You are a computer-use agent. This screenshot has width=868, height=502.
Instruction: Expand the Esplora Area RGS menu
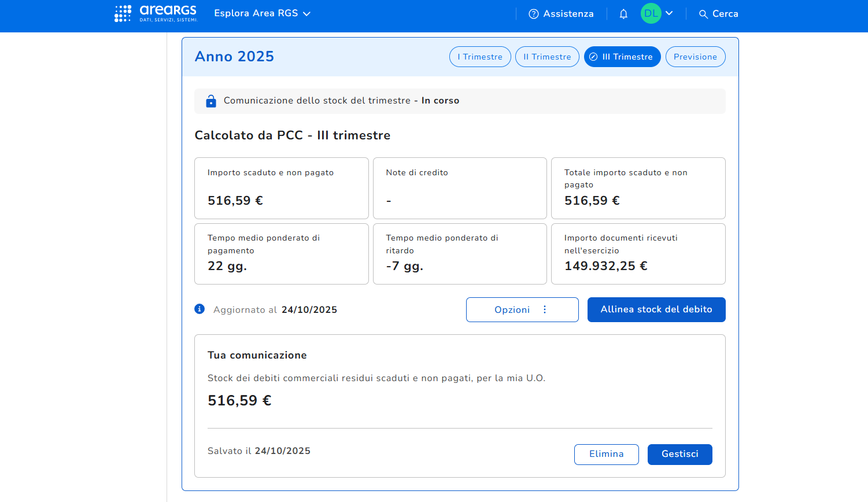pyautogui.click(x=262, y=13)
